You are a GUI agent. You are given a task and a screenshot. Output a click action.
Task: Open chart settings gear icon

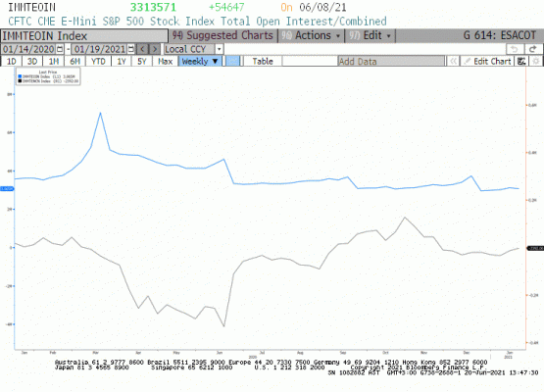[536, 62]
